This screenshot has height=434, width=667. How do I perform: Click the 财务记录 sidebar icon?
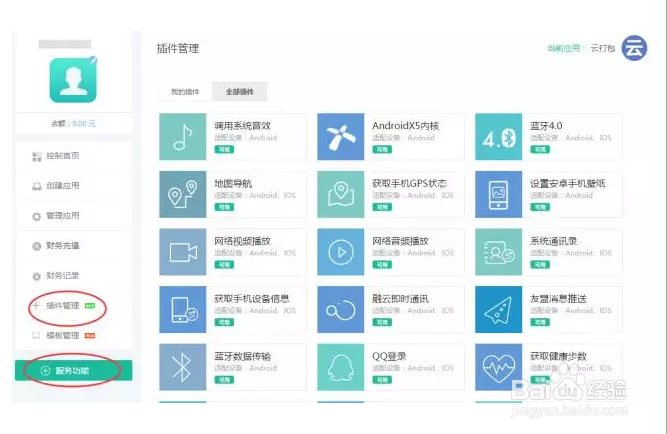(37, 276)
